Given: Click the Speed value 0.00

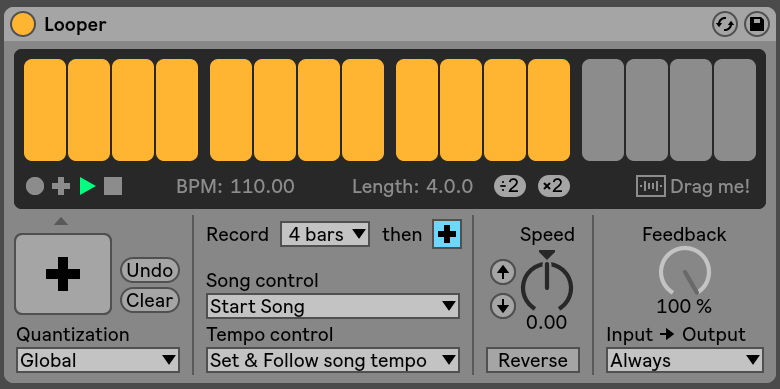Looking at the screenshot, I should coord(547,322).
